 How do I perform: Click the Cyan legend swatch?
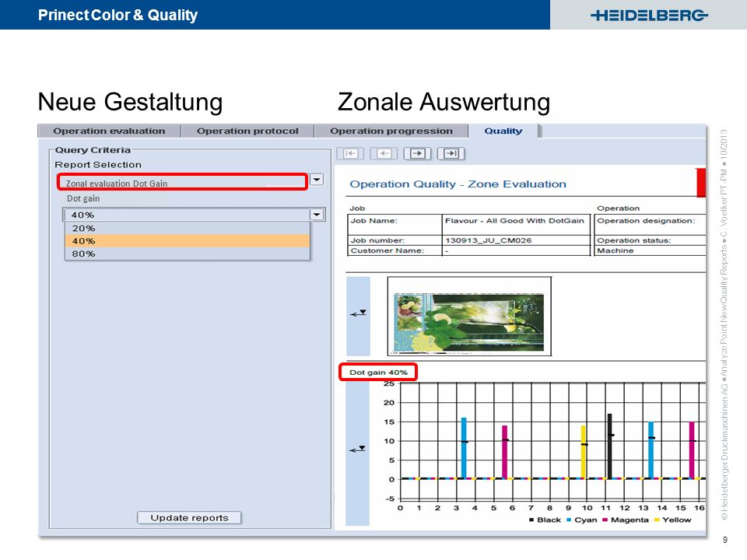(569, 520)
